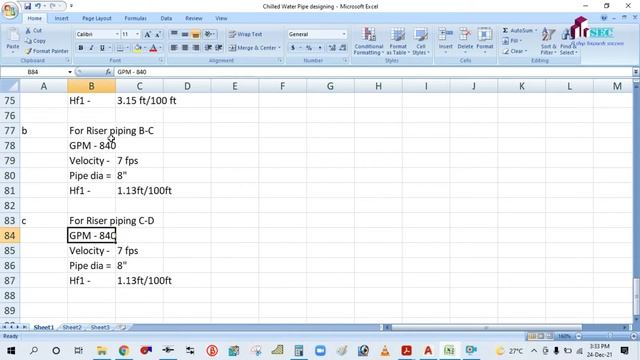The width and height of the screenshot is (640, 360).
Task: Expand the Name Box dropdown arrow
Action: pyautogui.click(x=70, y=72)
